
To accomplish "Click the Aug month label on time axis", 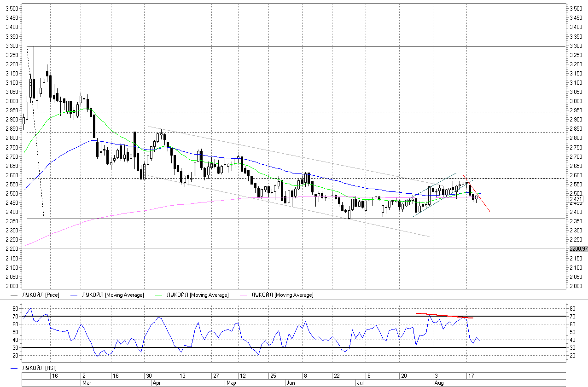I will coord(438,382).
